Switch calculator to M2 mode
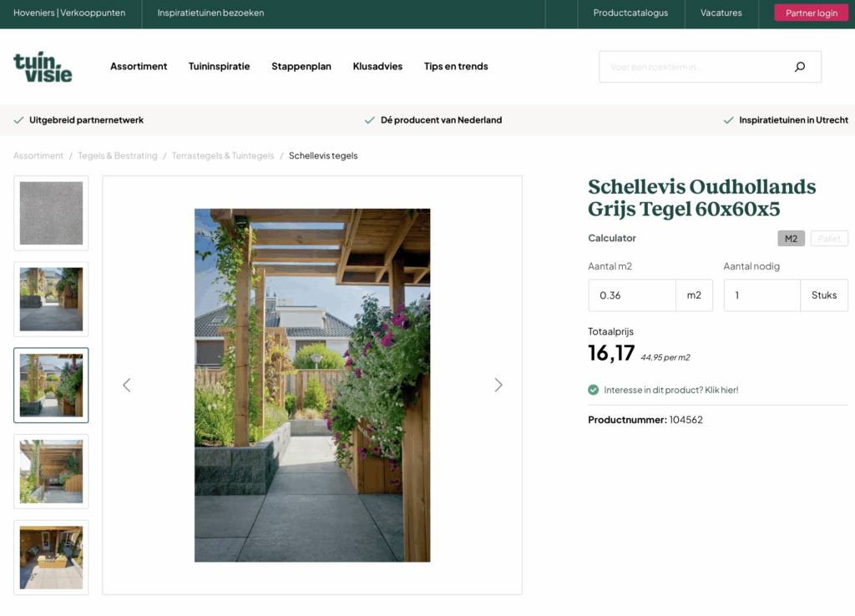The image size is (855, 616). pos(791,239)
